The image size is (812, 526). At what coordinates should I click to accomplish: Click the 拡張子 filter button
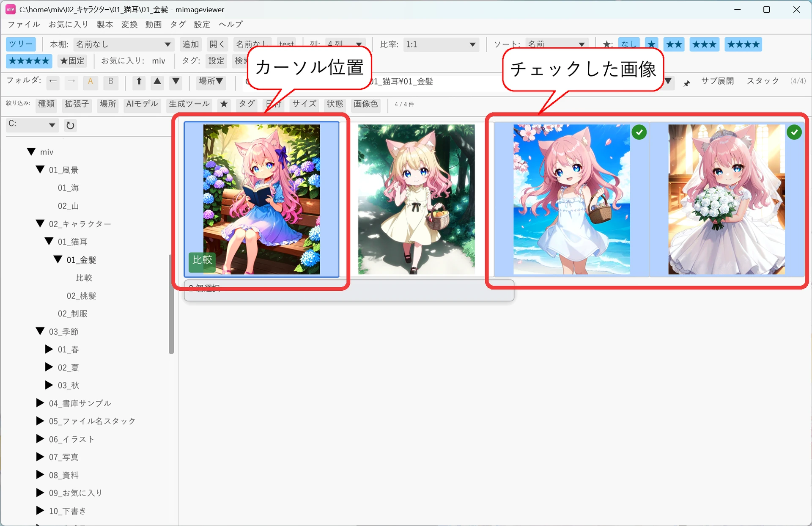click(x=77, y=104)
